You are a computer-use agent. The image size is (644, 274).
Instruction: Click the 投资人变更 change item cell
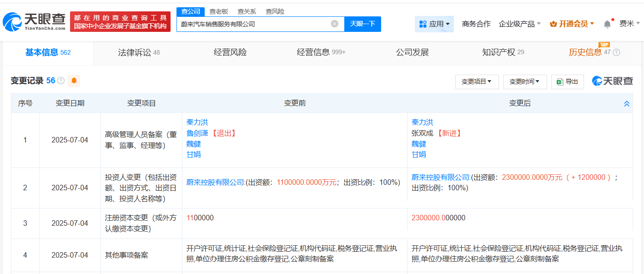(141, 188)
